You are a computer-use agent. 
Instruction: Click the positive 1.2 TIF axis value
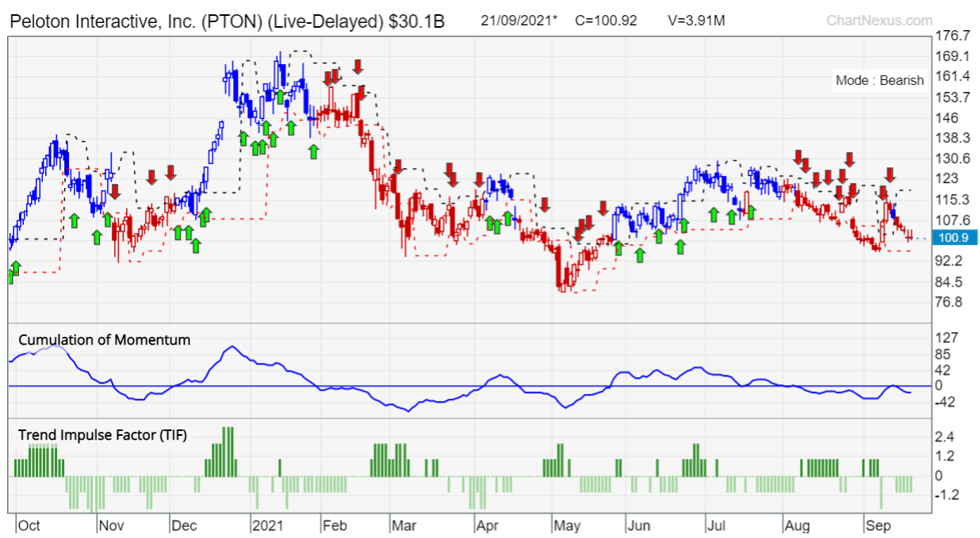point(944,456)
